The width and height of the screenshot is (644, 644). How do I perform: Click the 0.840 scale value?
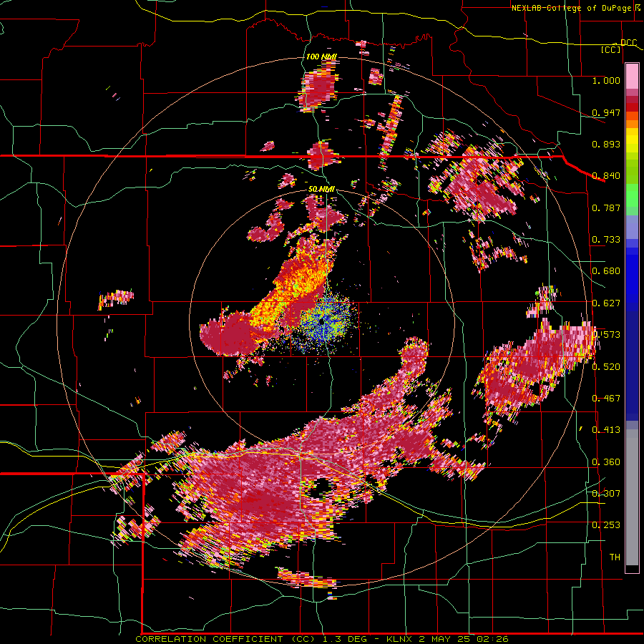(606, 176)
